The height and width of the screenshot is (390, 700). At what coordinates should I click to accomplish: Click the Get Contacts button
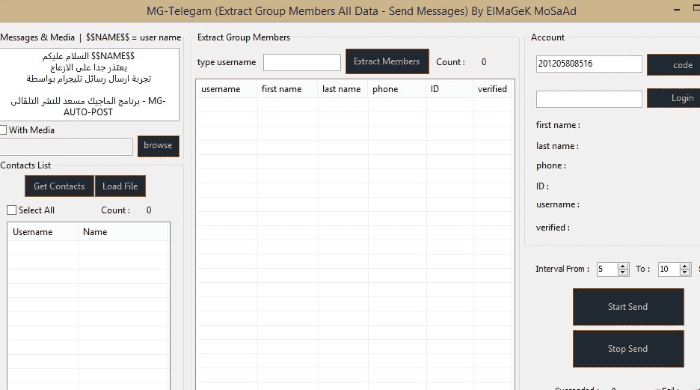tap(59, 186)
